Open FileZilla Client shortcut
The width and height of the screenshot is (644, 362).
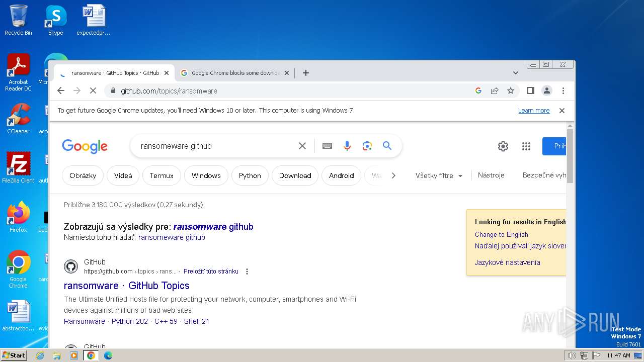coord(18,167)
